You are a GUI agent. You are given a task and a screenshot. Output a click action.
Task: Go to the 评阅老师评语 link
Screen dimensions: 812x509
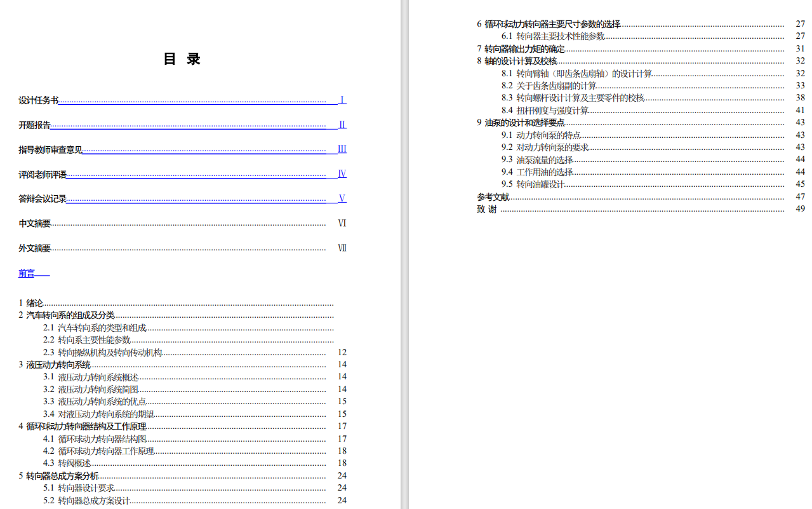182,174
